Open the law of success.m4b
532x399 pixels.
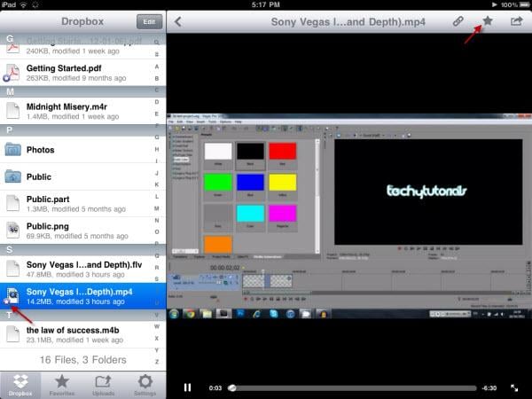82,334
